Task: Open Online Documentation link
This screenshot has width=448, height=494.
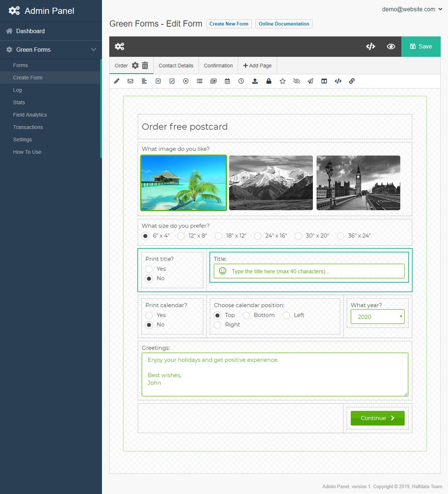Action: [284, 24]
